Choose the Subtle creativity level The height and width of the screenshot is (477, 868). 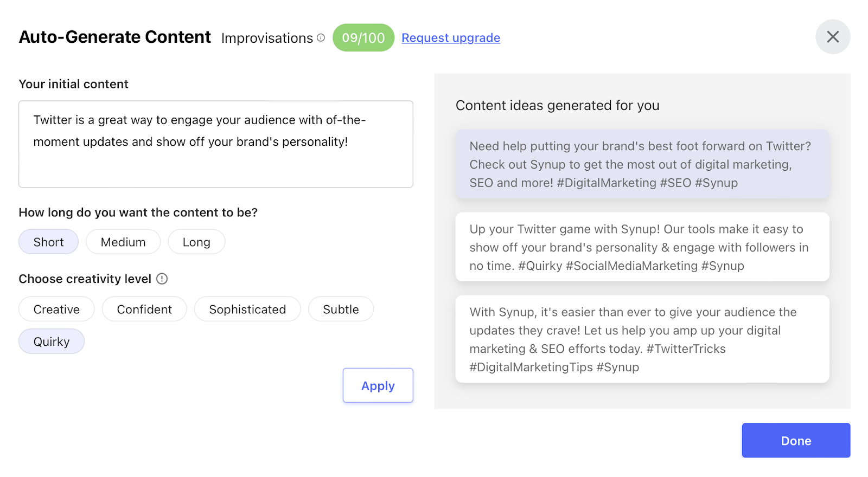pyautogui.click(x=341, y=309)
